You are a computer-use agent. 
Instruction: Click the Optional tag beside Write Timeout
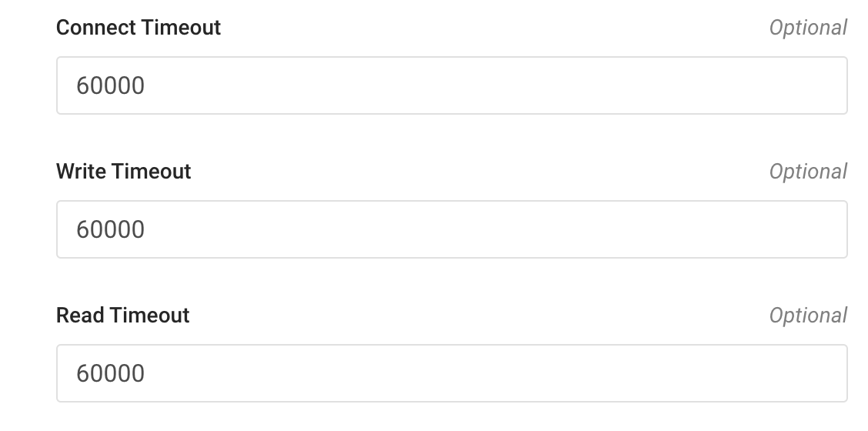click(x=808, y=172)
